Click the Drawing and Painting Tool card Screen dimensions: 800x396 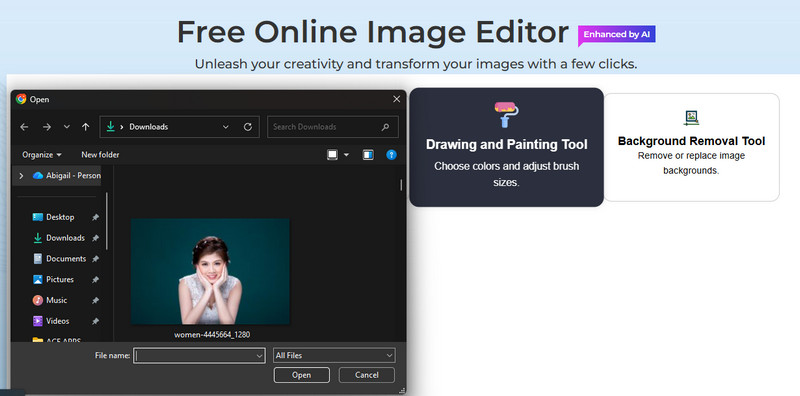(506, 147)
